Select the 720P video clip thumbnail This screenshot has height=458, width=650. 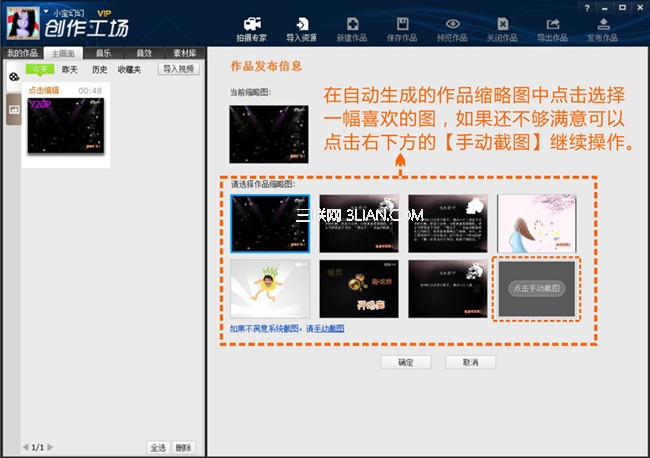(x=66, y=126)
